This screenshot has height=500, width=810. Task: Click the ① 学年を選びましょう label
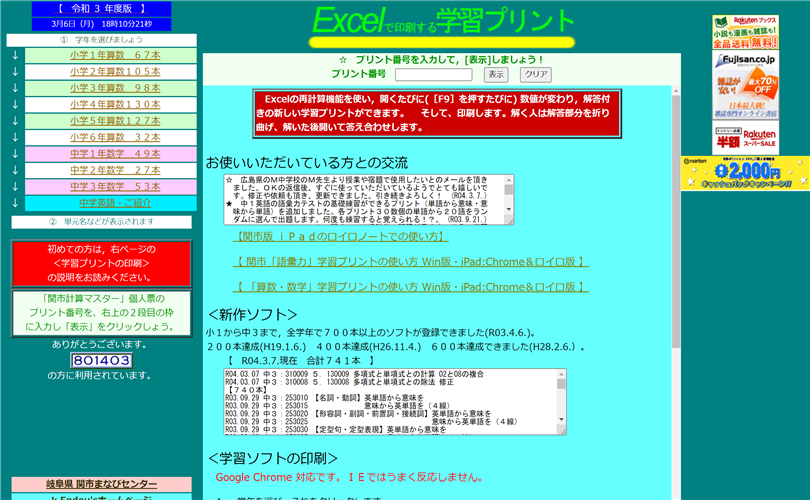point(101,40)
